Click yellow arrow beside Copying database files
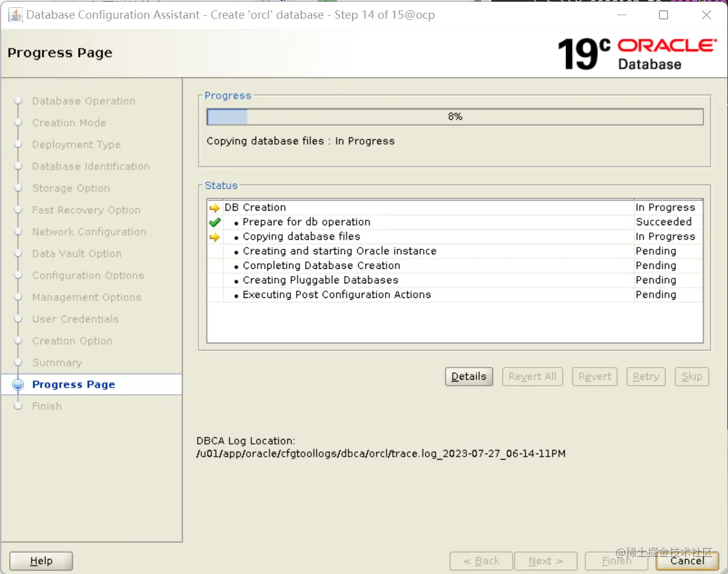Screen dimensions: 728x574 pyautogui.click(x=215, y=237)
